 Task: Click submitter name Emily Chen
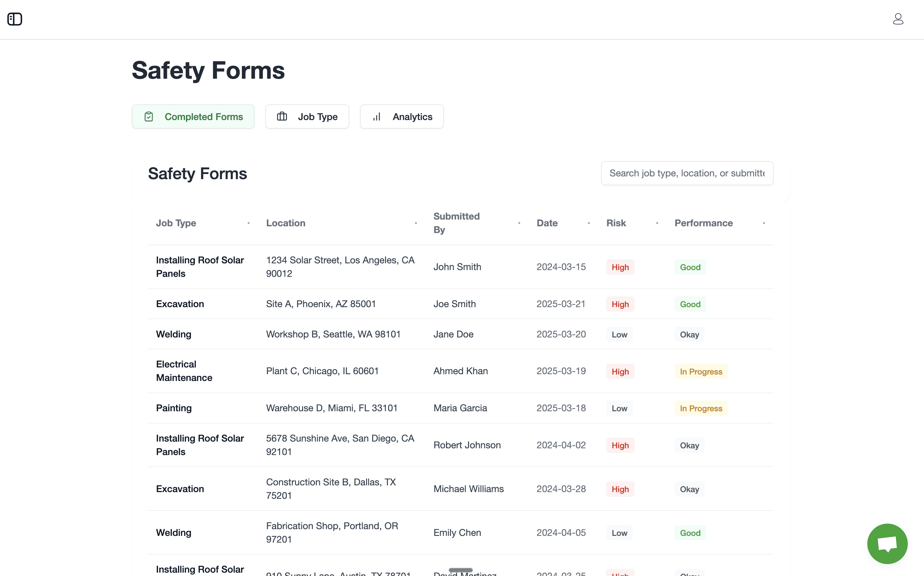[457, 533]
